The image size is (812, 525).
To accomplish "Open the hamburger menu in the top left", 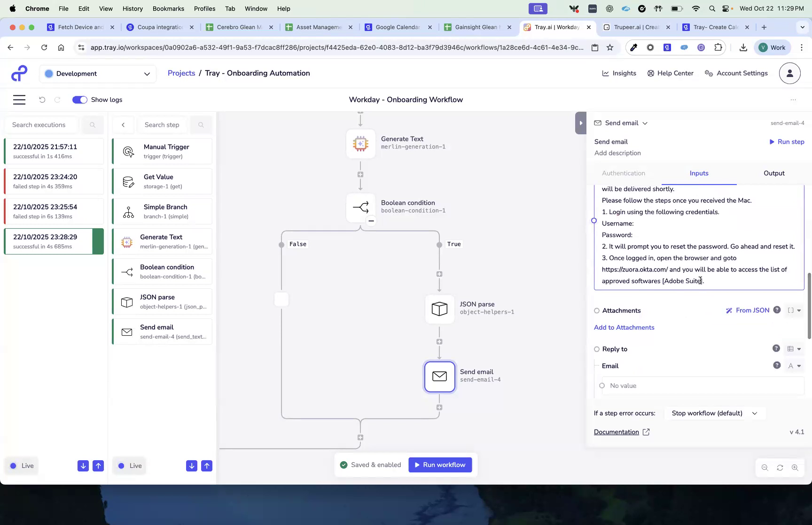I will [19, 100].
